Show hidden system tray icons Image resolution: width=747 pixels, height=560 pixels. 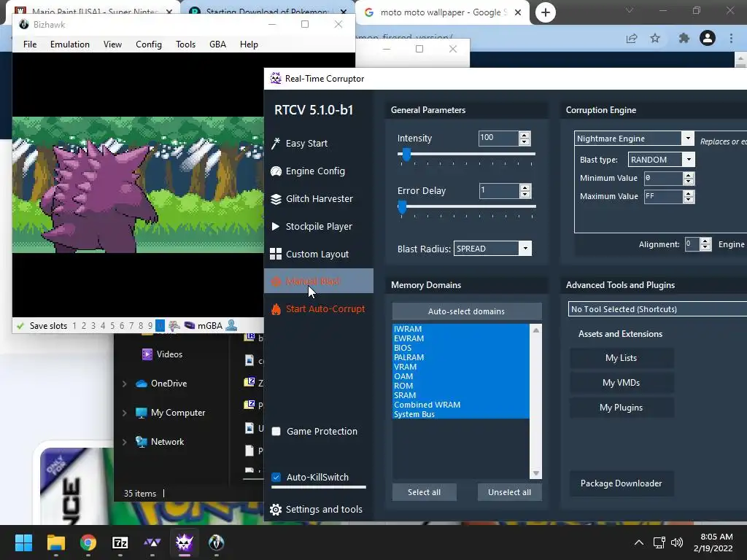click(x=639, y=542)
